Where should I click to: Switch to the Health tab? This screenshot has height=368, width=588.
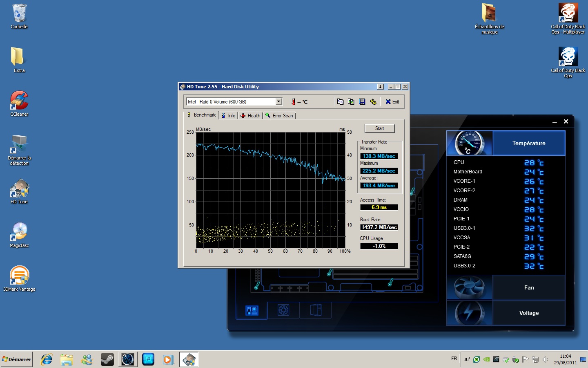(x=250, y=116)
